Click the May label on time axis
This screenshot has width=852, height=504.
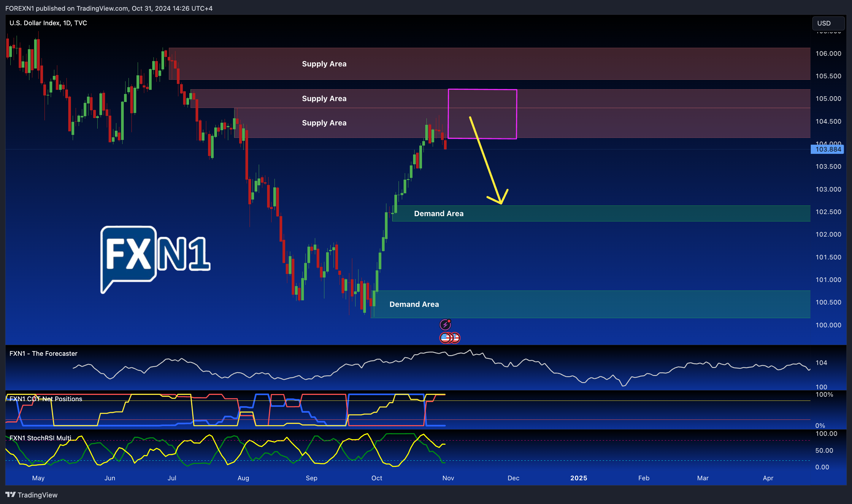38,478
